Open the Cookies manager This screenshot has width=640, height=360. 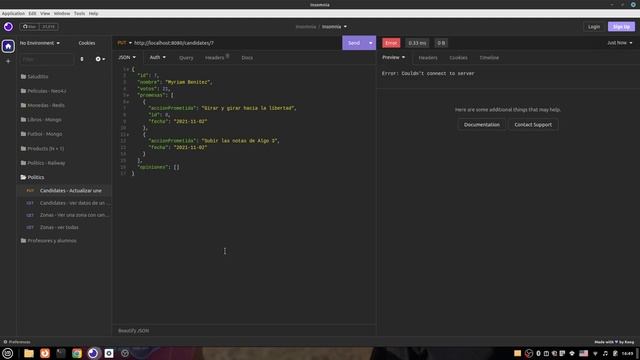tap(87, 43)
